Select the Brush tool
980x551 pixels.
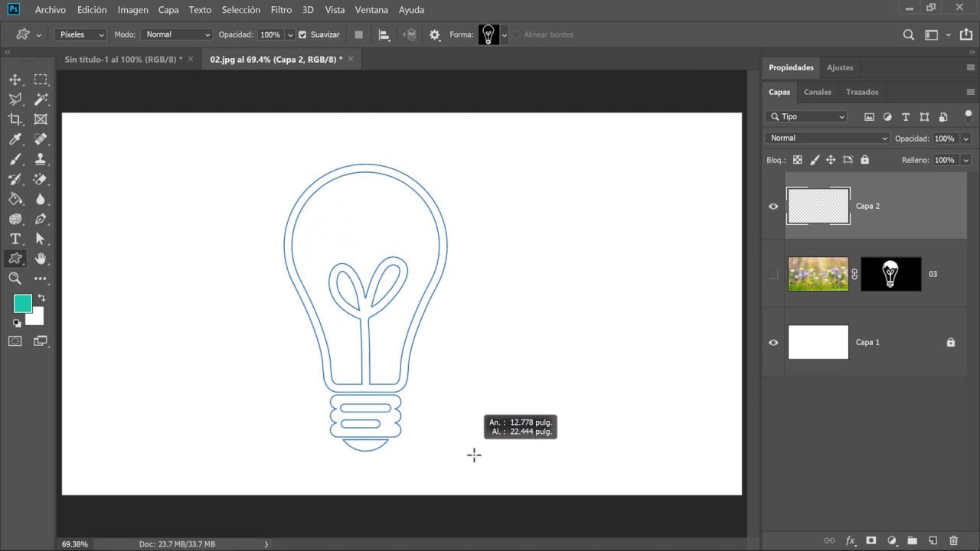coord(15,159)
